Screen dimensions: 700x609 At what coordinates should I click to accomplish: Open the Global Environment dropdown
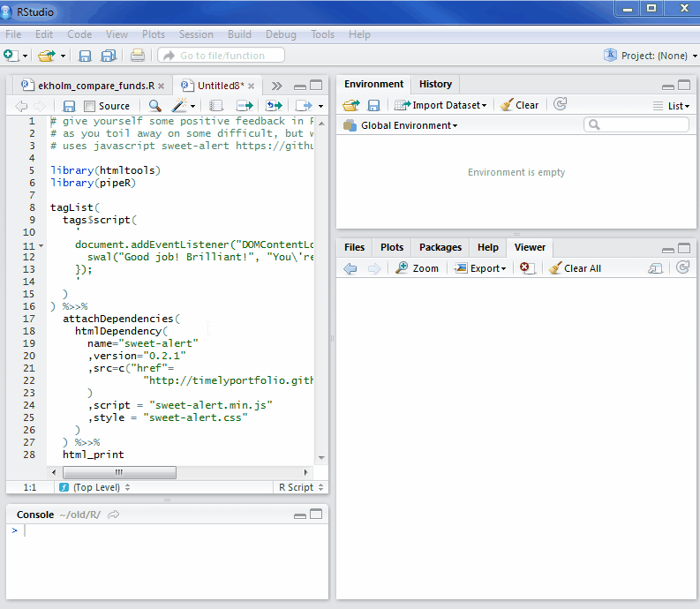(x=401, y=125)
